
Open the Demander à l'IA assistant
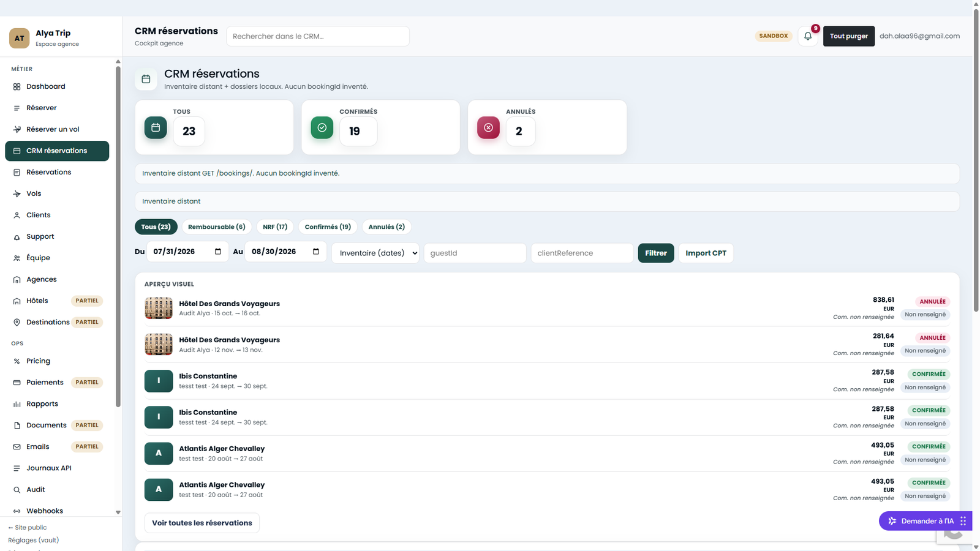[925, 521]
